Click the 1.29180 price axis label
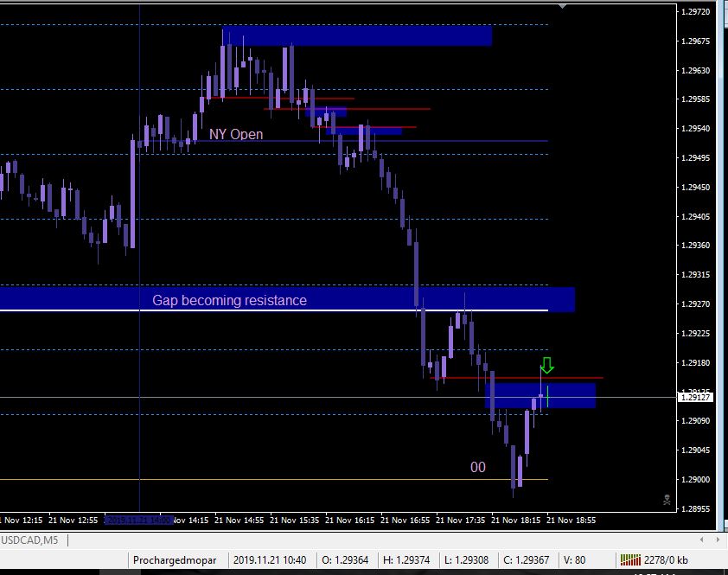 [695, 363]
